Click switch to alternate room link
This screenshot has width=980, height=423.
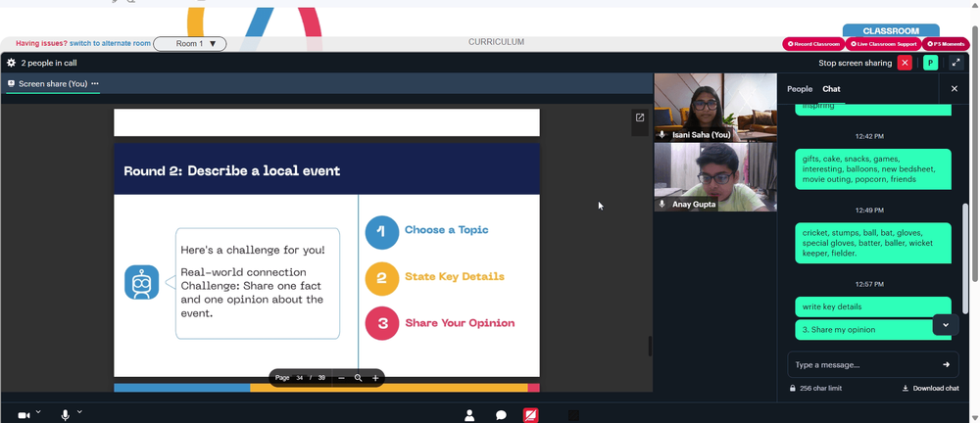(x=110, y=44)
